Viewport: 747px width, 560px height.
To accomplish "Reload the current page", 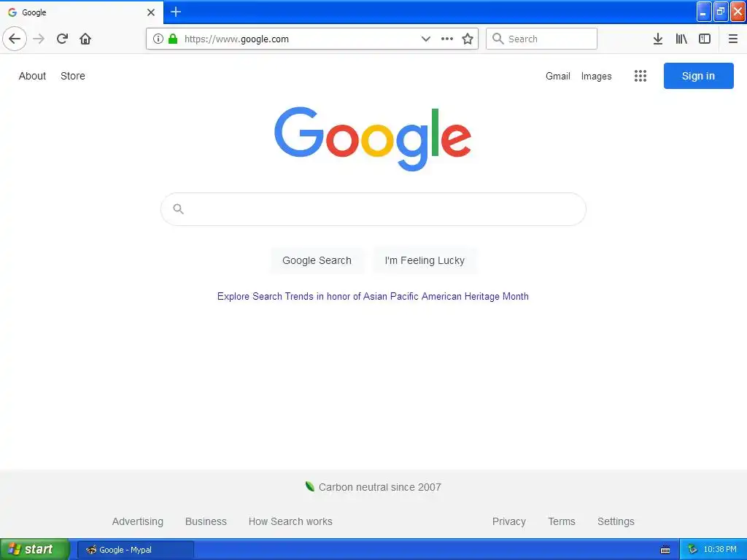I will (63, 39).
